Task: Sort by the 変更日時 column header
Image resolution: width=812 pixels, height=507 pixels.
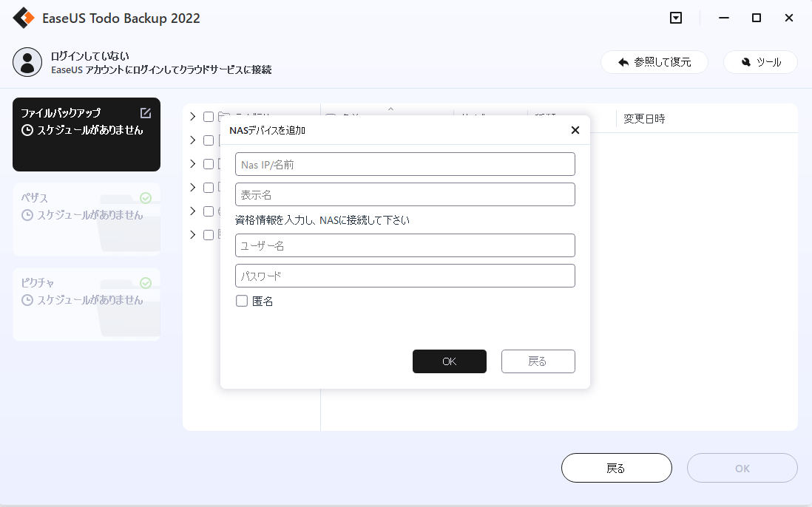Action: click(x=644, y=119)
